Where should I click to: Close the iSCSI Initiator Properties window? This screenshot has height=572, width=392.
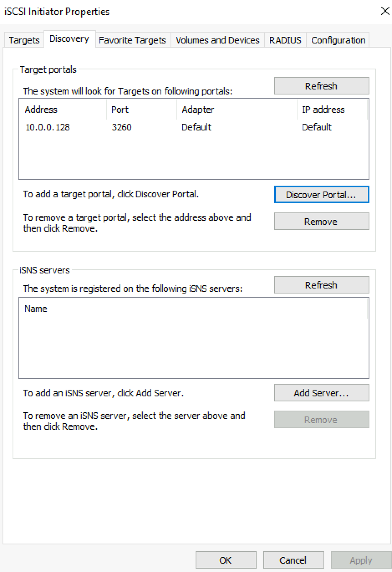[385, 11]
